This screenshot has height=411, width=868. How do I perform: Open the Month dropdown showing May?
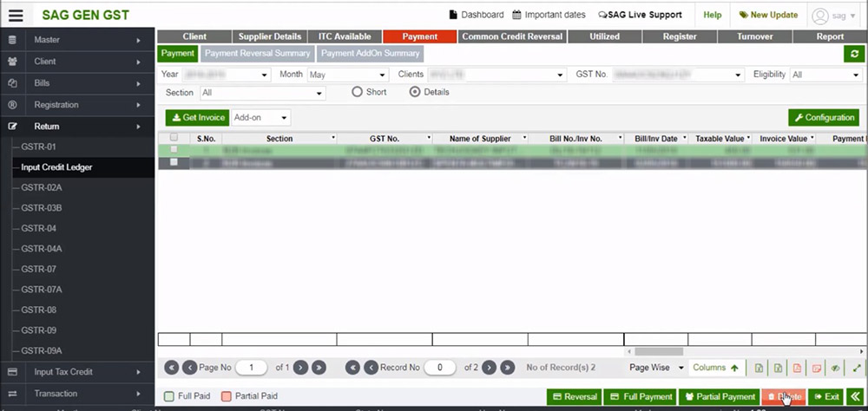coord(346,75)
